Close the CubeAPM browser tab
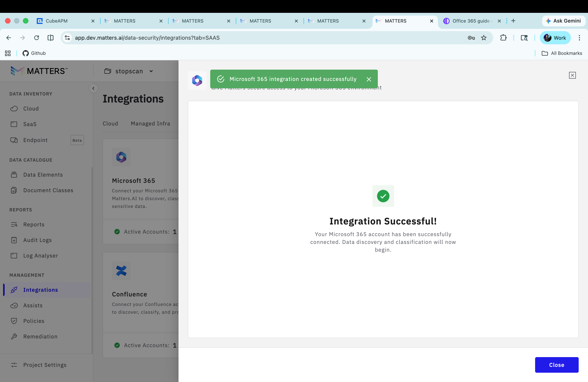This screenshot has width=588, height=382. 93,21
